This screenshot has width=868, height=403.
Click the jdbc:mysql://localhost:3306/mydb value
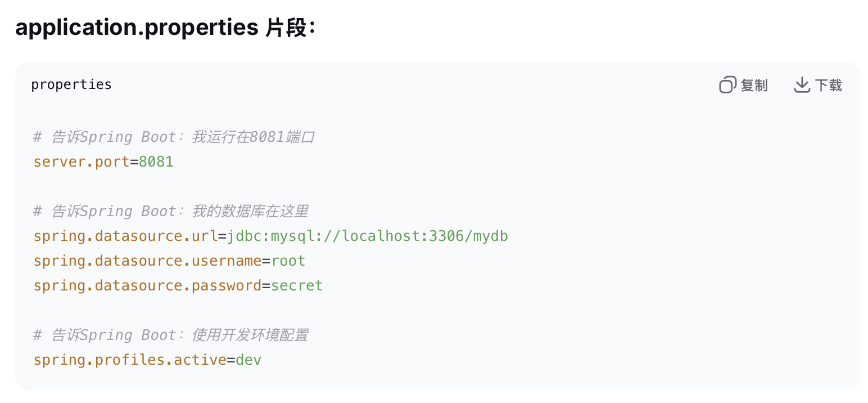(368, 236)
